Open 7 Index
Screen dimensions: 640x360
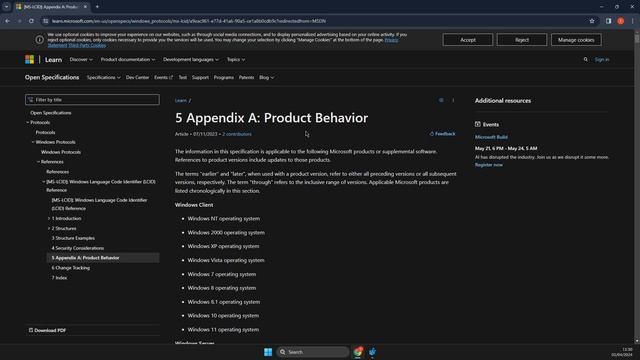[x=59, y=278]
